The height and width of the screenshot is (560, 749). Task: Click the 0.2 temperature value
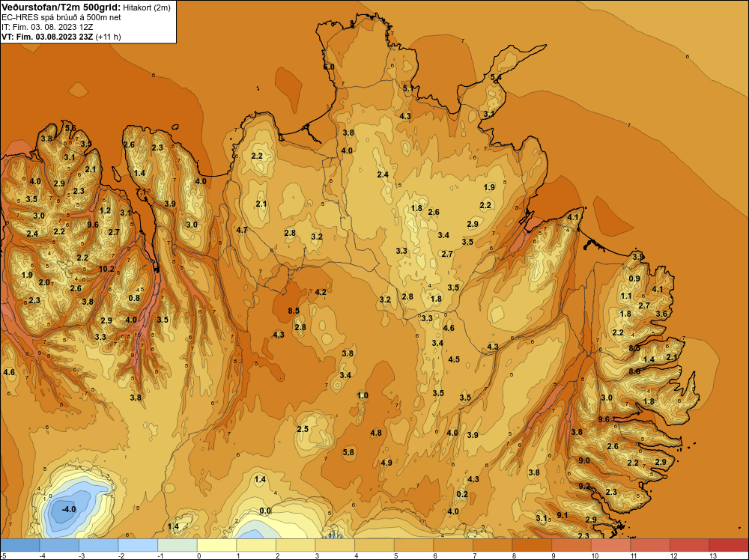[462, 494]
